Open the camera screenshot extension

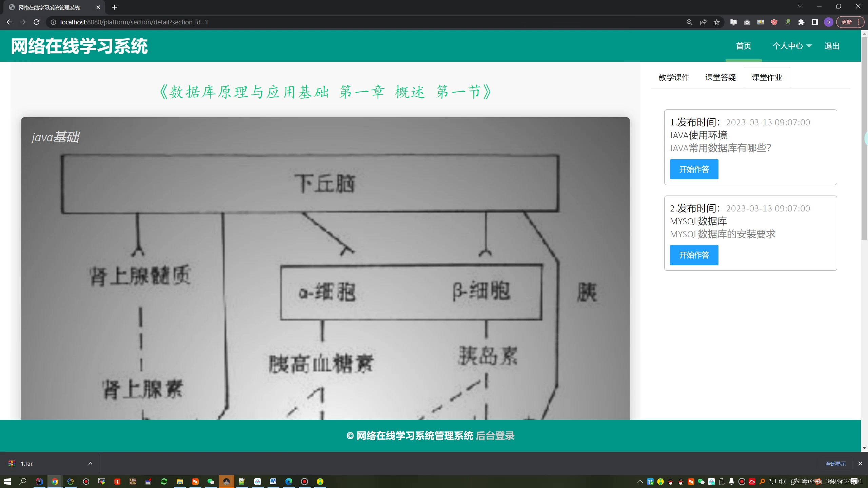(747, 22)
